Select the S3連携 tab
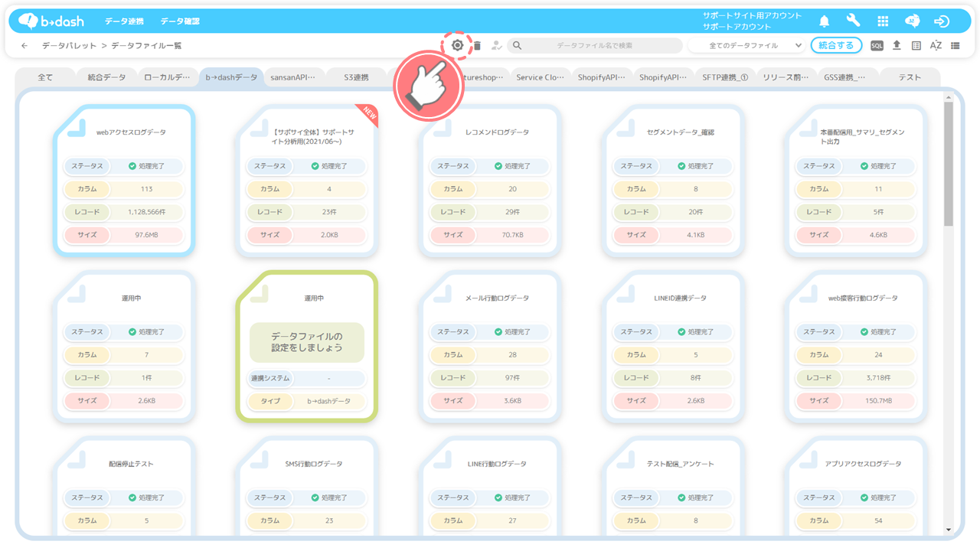 (x=356, y=77)
